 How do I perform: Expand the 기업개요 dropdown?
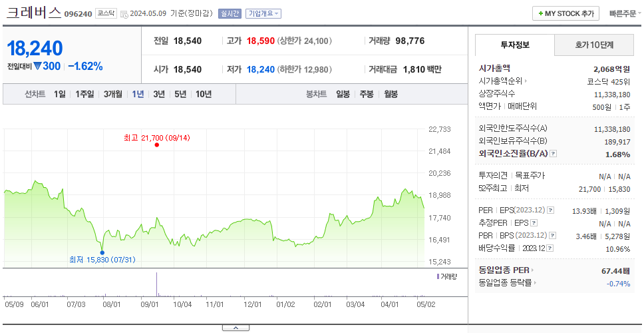(263, 13)
